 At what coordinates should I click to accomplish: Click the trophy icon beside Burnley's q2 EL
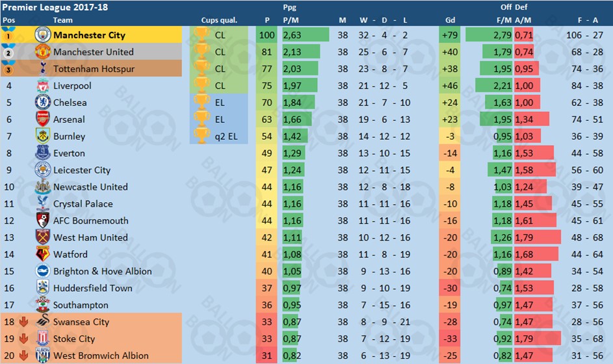202,136
